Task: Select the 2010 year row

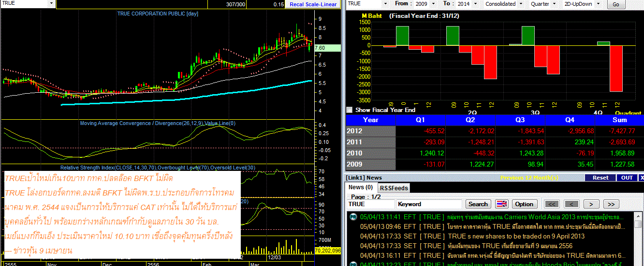Action: [x=495, y=153]
